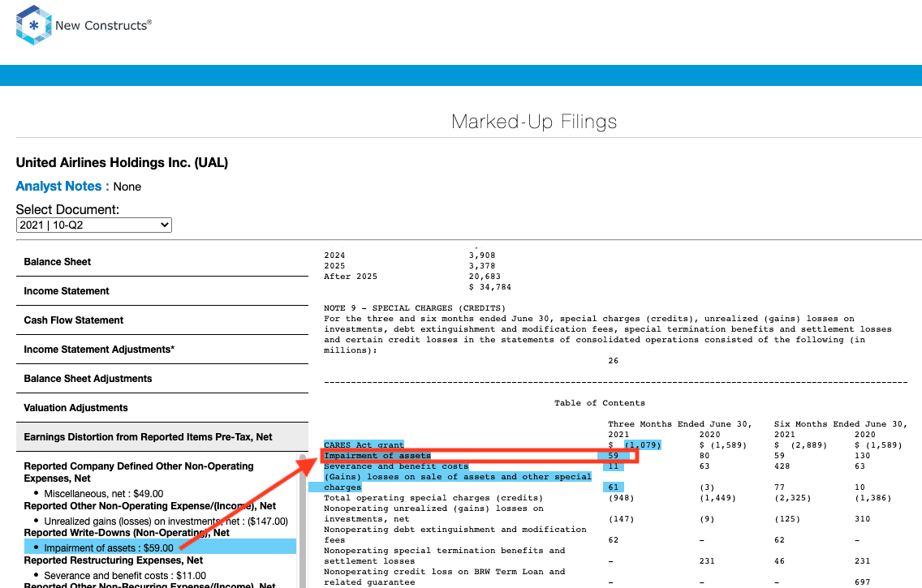Select Earnings Distortion from Reported Items Pre-Tax
Screen dimensions: 922x588
tap(162, 437)
